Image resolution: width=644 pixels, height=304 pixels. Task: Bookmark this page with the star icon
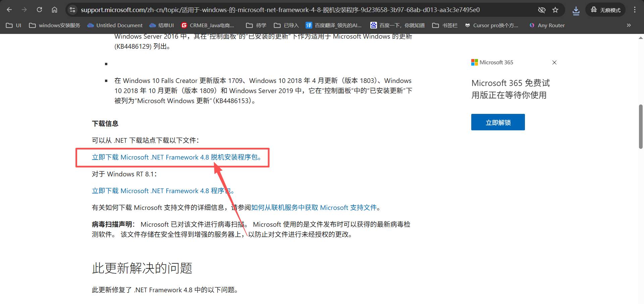(555, 10)
